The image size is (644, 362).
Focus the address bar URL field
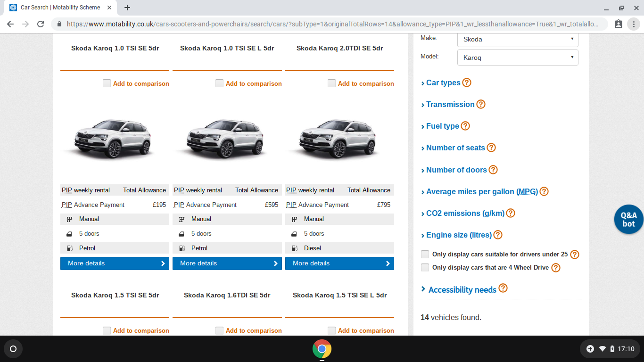tap(333, 24)
